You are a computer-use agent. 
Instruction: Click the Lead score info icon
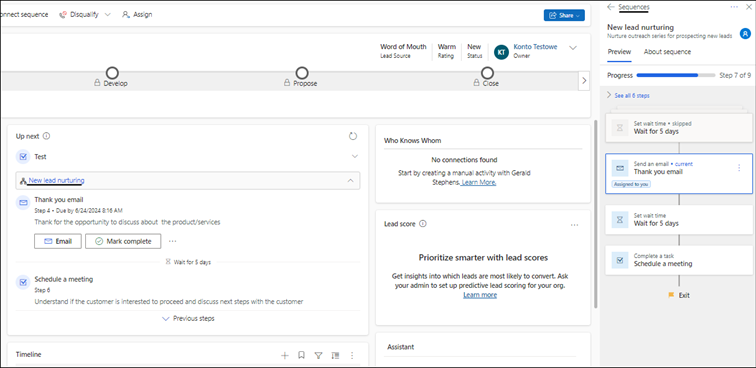tap(423, 224)
